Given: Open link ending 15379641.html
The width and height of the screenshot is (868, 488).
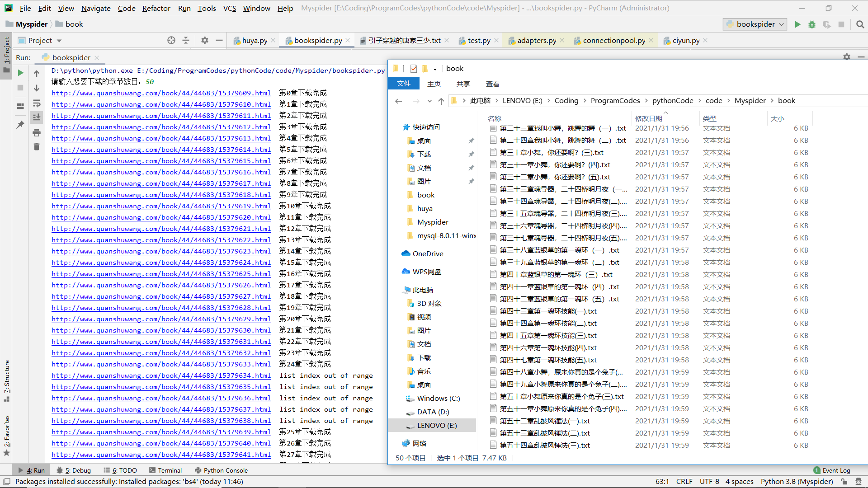Looking at the screenshot, I should point(161,455).
